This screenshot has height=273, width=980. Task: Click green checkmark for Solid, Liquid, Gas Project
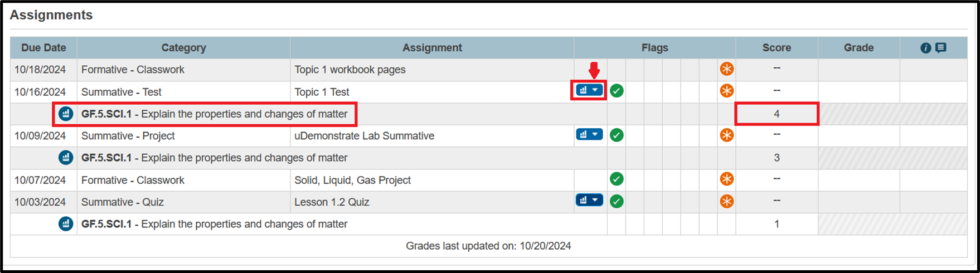click(617, 179)
